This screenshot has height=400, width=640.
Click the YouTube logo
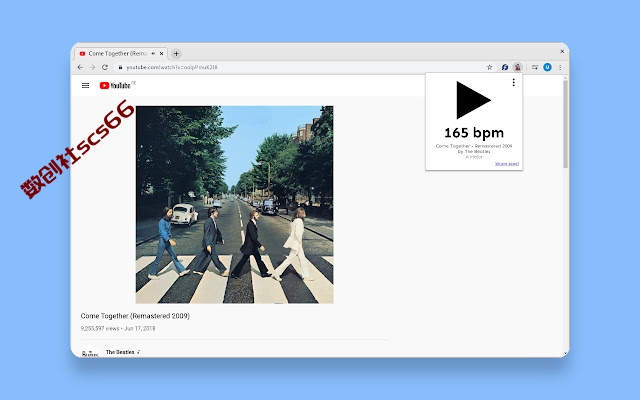coord(117,85)
